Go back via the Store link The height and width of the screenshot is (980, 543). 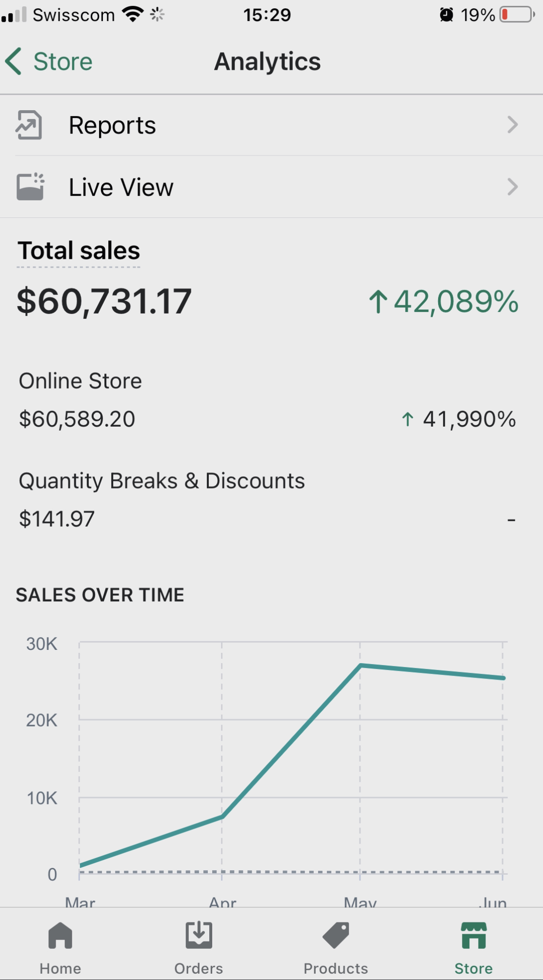62,61
